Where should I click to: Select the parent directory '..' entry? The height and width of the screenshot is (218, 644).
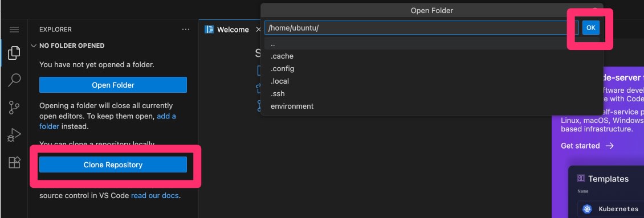(431, 43)
